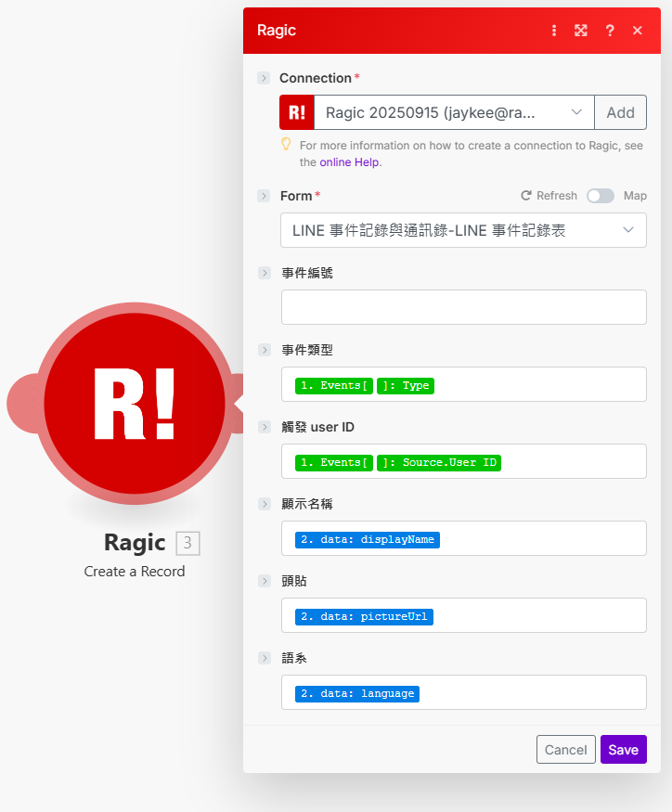
Task: Cancel the Ragic module changes
Action: click(566, 749)
